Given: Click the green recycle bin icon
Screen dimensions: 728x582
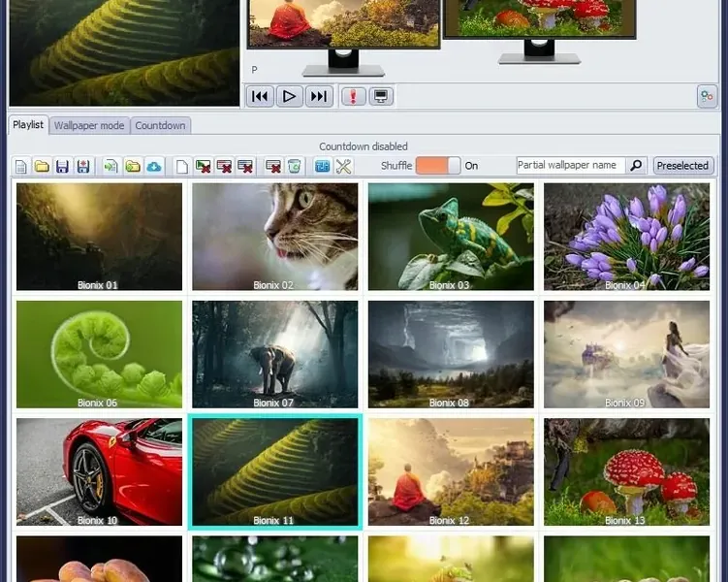Looking at the screenshot, I should (294, 166).
